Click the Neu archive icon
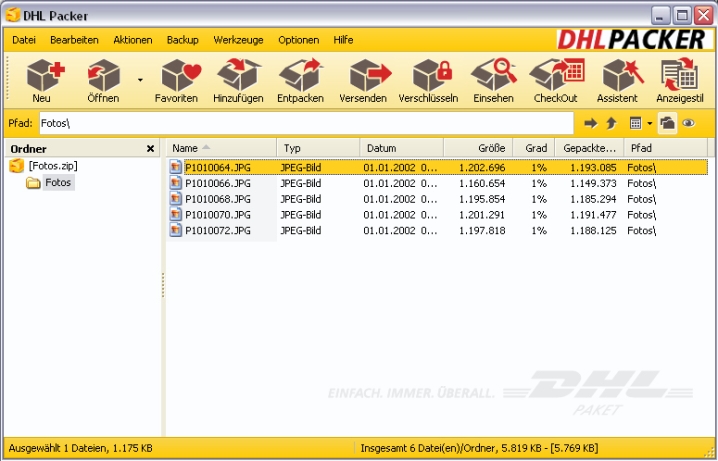This screenshot has height=461, width=718. coord(41,80)
